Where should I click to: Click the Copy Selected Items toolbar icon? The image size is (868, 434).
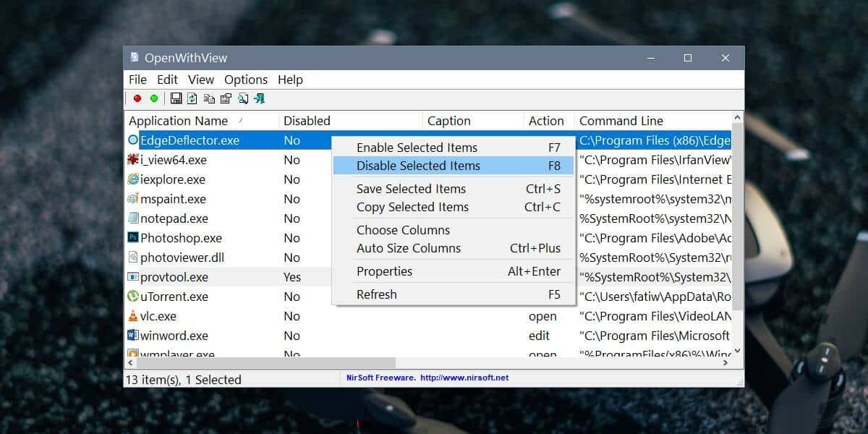click(209, 98)
